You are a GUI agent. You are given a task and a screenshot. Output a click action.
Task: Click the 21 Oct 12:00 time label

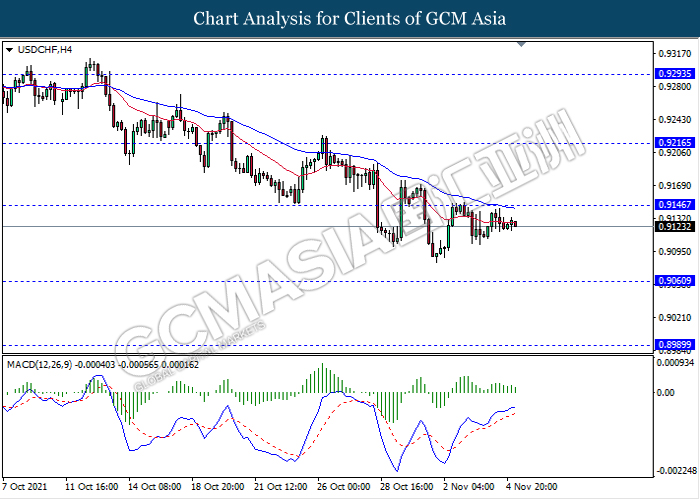(280, 486)
